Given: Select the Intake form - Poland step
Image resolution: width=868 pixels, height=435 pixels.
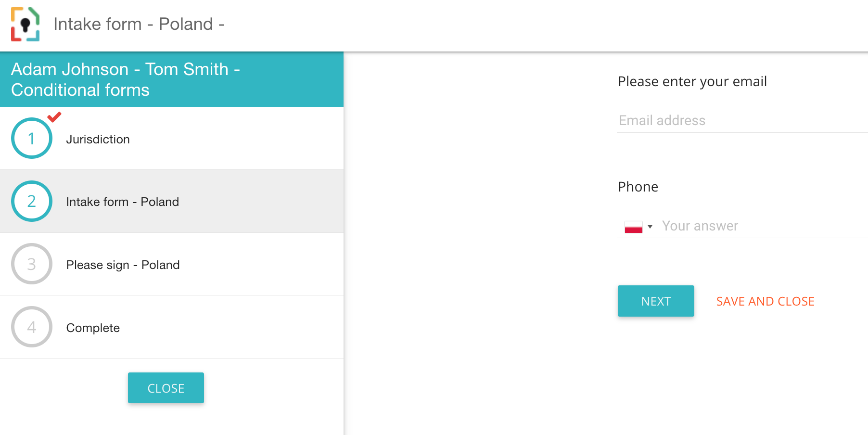Looking at the screenshot, I should 123,202.
